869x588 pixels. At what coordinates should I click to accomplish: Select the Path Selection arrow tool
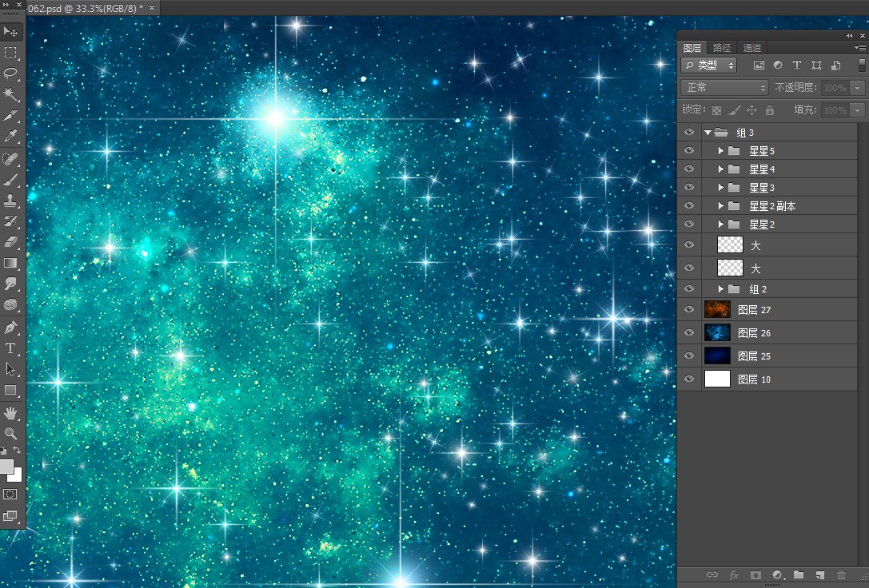tap(10, 369)
